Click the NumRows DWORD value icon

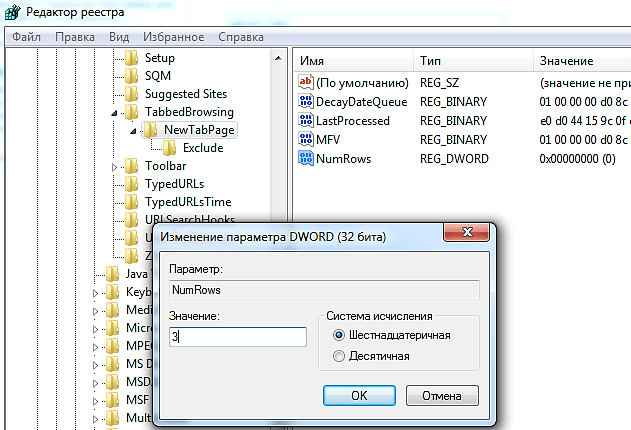[306, 159]
